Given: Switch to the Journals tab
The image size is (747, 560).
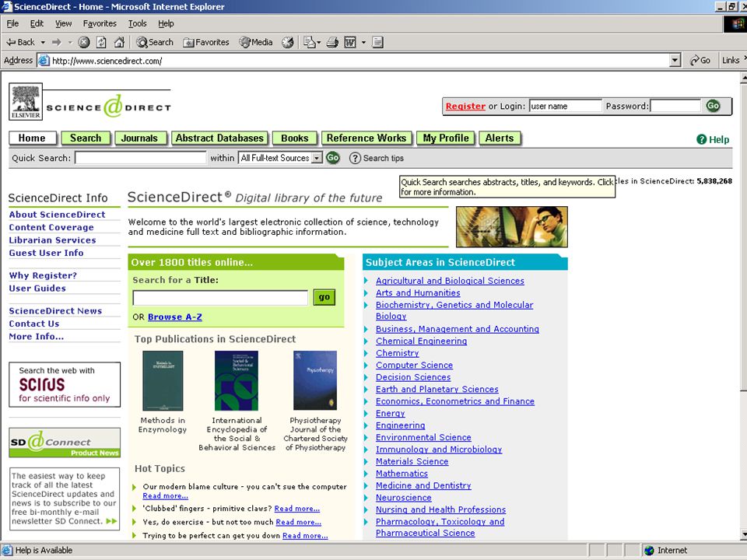Looking at the screenshot, I should [x=139, y=138].
